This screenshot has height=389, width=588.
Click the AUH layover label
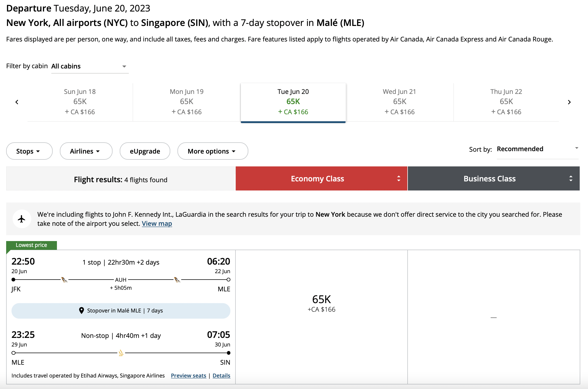[121, 280]
